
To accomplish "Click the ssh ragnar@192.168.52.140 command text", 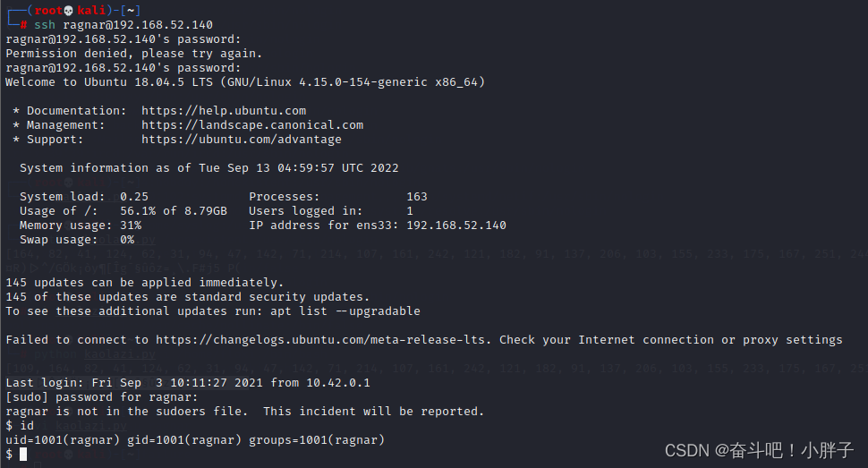I will point(123,25).
